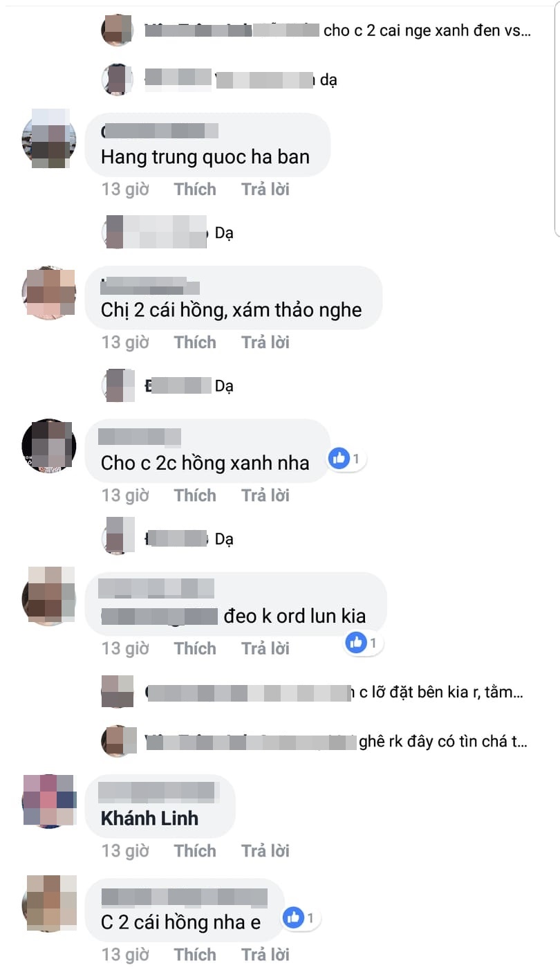Tap Thích under "đeo k ord lun kia"
The height and width of the screenshot is (977, 560).
tap(195, 648)
